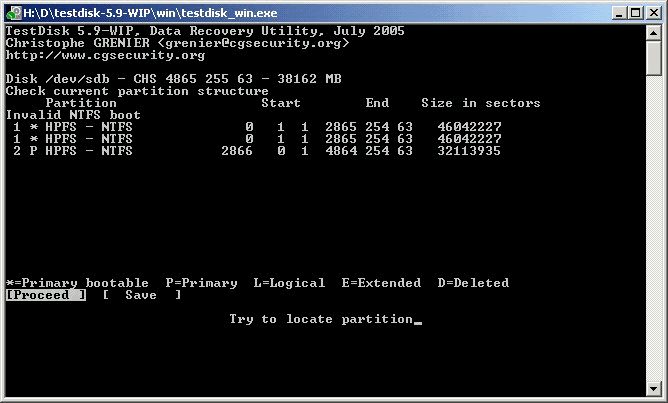This screenshot has height=403, width=668.
Task: Click 'Try to locate partition' hint text
Action: tap(321, 319)
